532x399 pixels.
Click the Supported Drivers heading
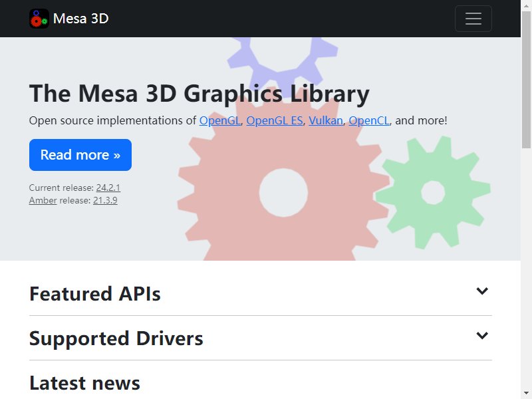click(x=116, y=338)
